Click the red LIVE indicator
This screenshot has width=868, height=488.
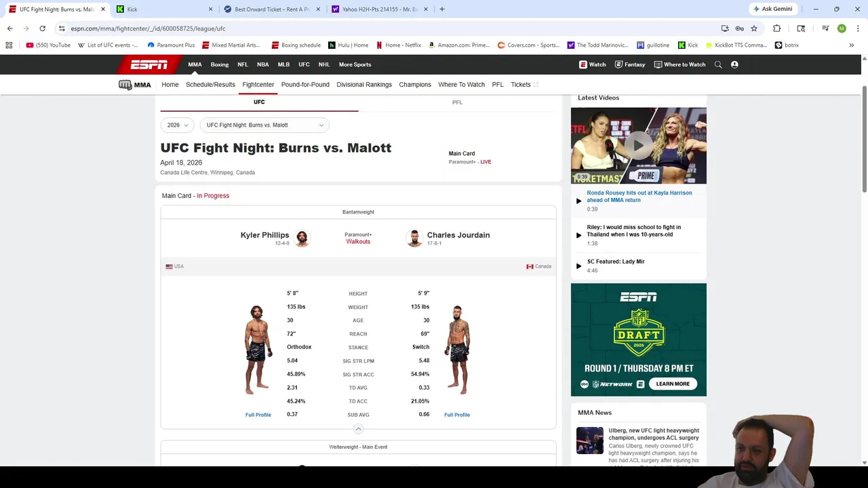point(486,162)
